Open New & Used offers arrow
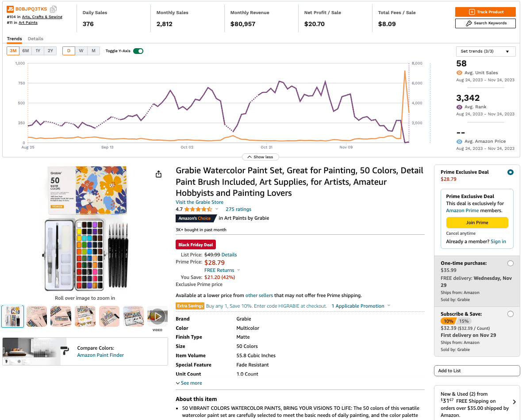Screen dimensions: 522x420 (514, 402)
